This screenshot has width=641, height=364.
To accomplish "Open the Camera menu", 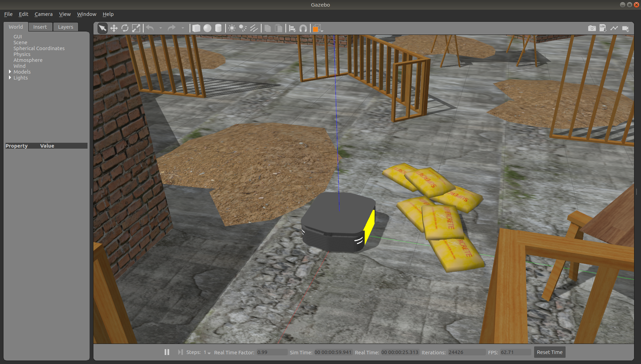I will click(x=44, y=14).
